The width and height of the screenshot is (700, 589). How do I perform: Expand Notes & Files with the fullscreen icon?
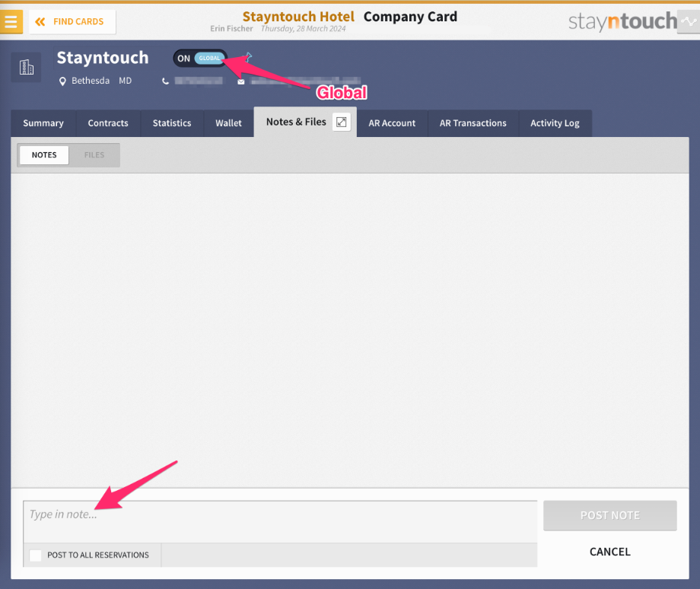coord(342,122)
